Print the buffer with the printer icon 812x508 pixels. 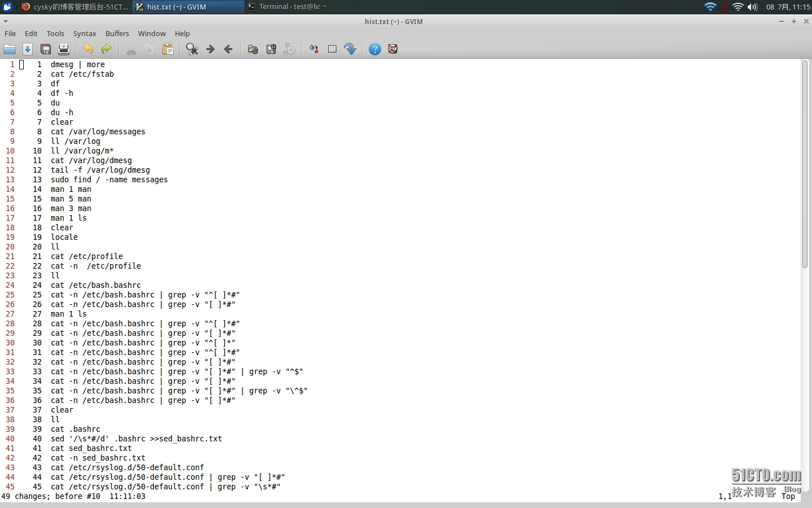[x=64, y=49]
